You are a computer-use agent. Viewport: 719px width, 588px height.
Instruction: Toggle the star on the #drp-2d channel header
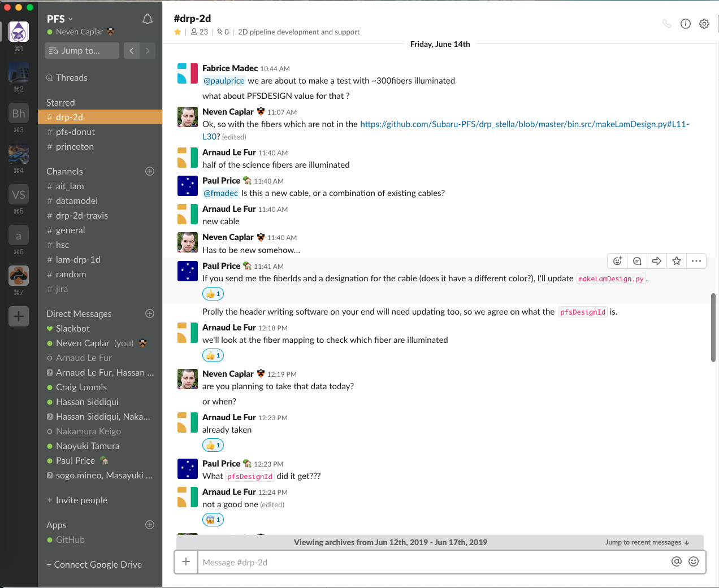click(x=177, y=32)
